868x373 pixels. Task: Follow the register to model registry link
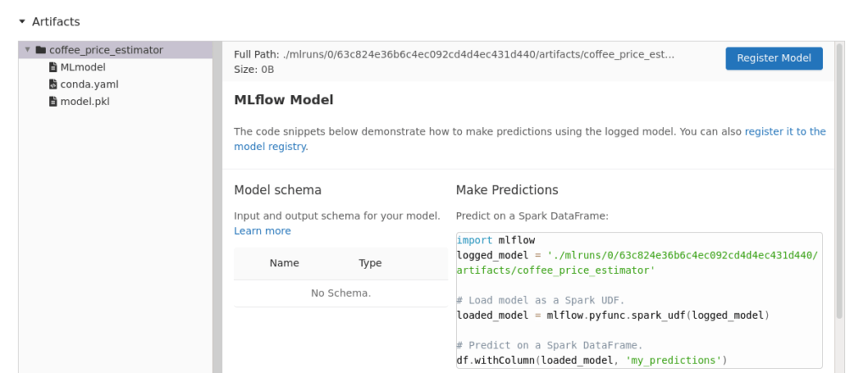(x=785, y=131)
